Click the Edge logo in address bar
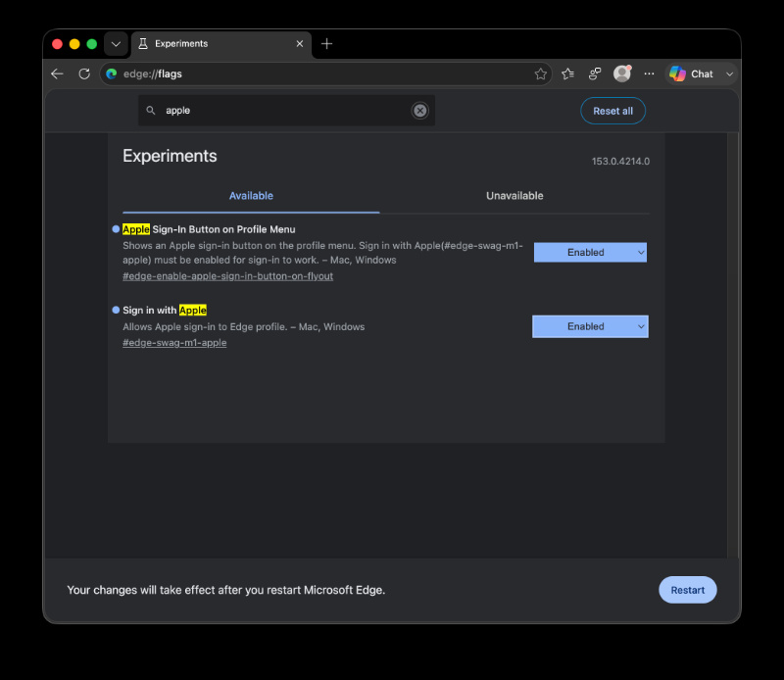The height and width of the screenshot is (680, 784). click(112, 74)
